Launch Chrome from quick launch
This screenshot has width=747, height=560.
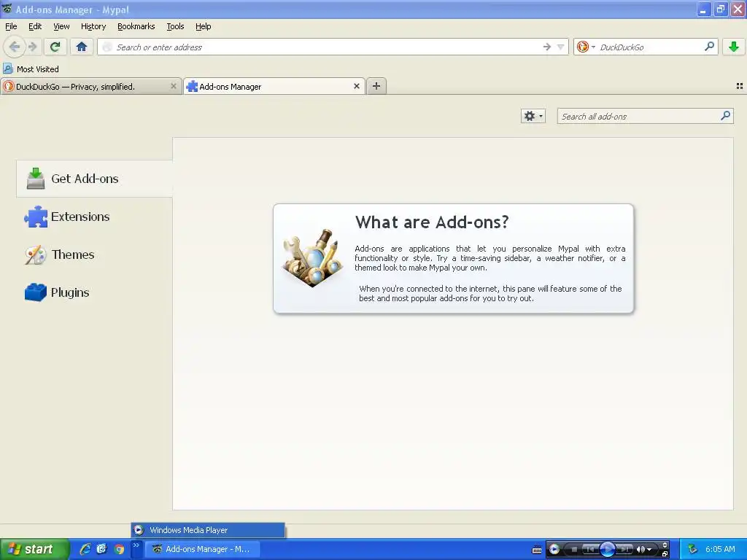pos(119,549)
